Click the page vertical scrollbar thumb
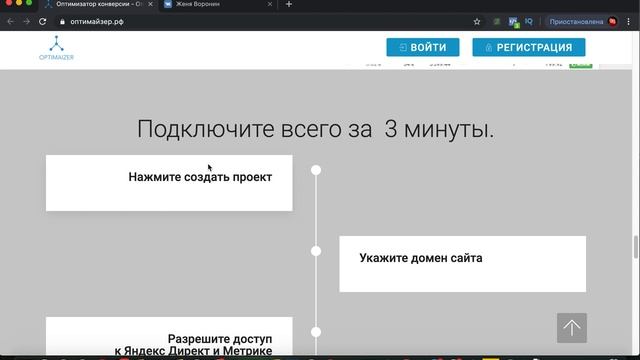 pos(636,247)
